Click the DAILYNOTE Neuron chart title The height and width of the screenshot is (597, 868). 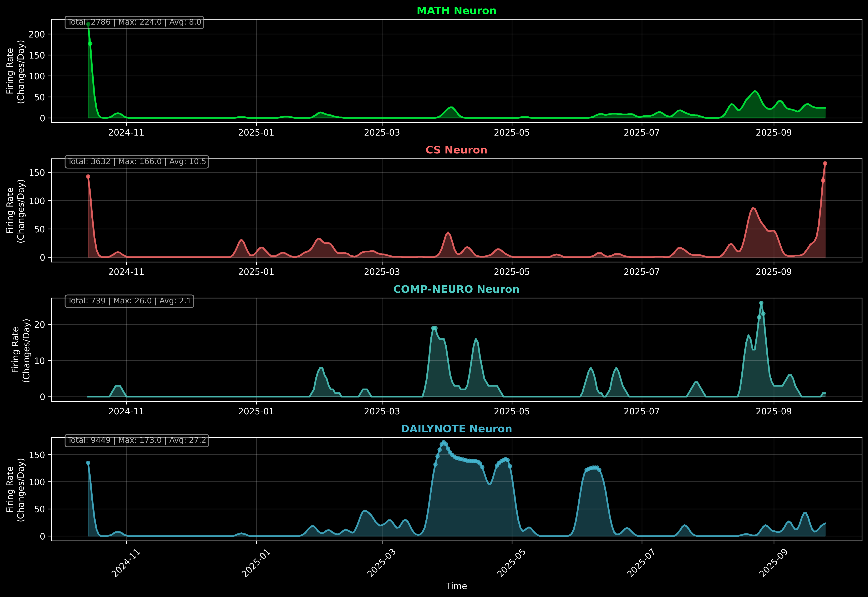coord(456,429)
